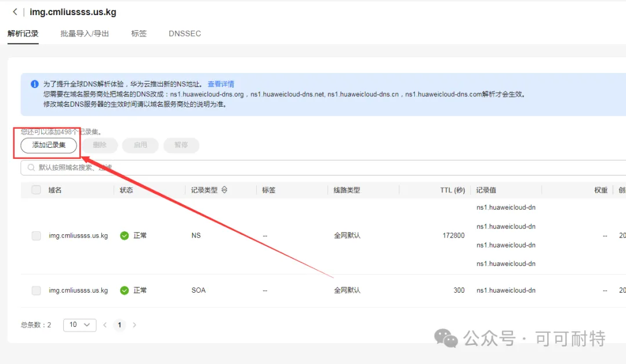Viewport: 626px width, 364px height.
Task: Click domain name in the SOA row
Action: [x=78, y=290]
